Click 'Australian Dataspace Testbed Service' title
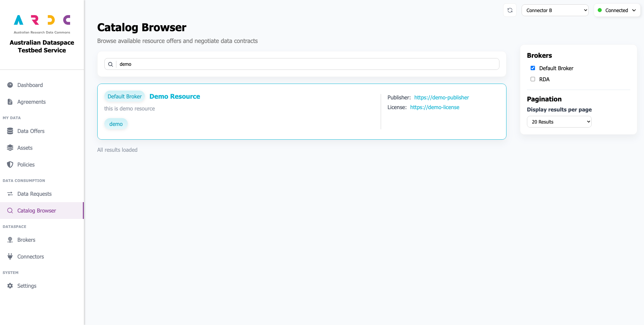Viewport: 644px width, 325px height. pyautogui.click(x=42, y=46)
